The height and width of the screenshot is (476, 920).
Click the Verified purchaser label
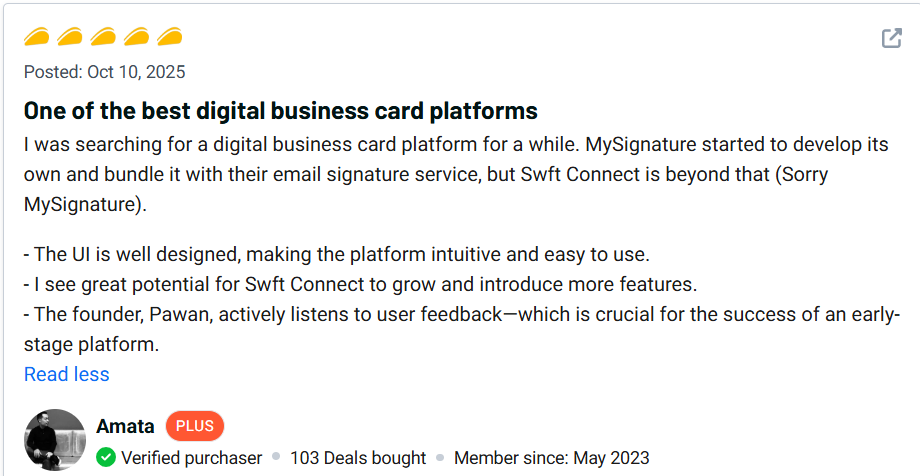pyautogui.click(x=191, y=458)
